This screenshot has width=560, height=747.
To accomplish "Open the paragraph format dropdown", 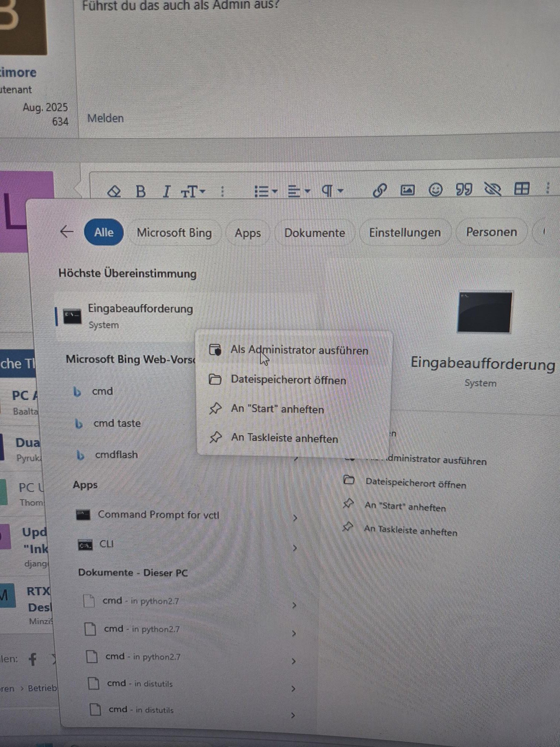I will pos(332,191).
